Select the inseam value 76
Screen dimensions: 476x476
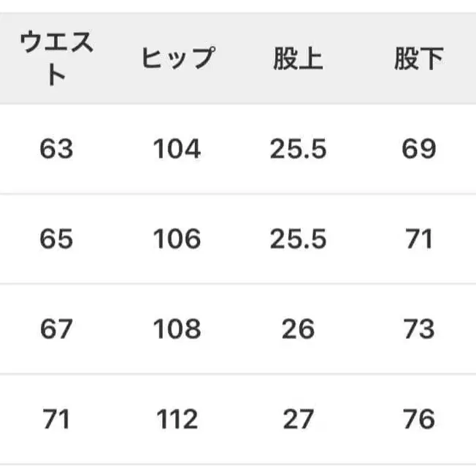418,420
